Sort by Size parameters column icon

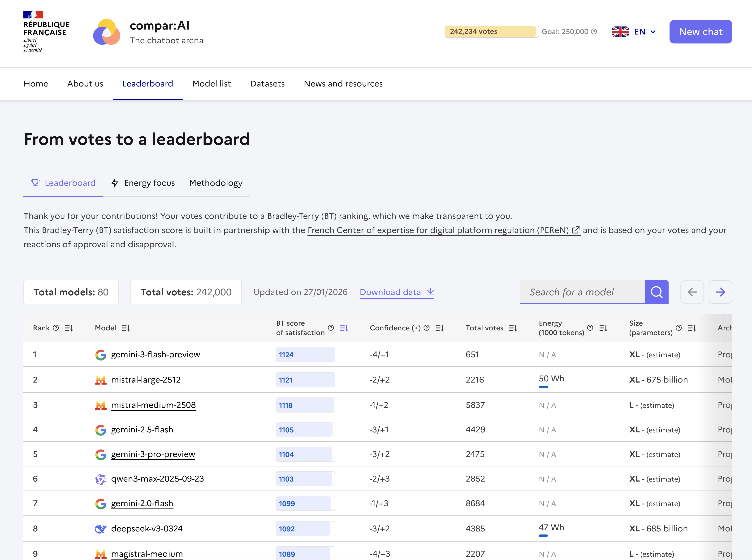(692, 328)
